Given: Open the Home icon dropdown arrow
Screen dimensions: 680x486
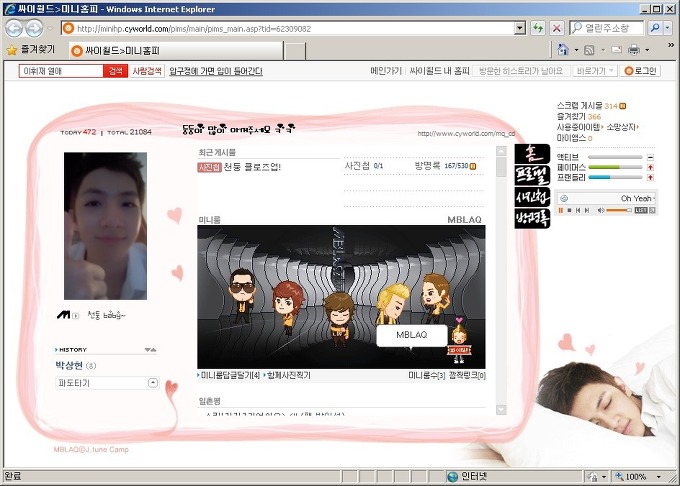Looking at the screenshot, I should (577, 50).
